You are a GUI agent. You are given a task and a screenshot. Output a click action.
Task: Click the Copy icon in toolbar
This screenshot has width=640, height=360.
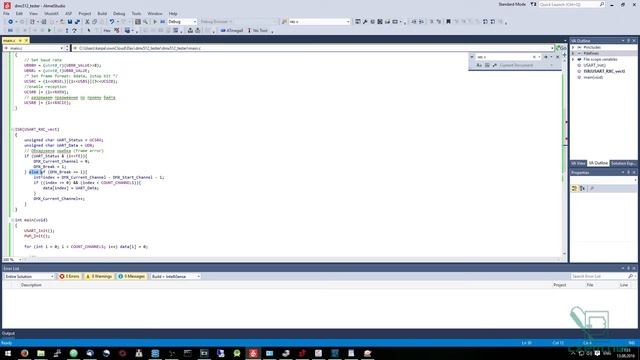coord(94,22)
